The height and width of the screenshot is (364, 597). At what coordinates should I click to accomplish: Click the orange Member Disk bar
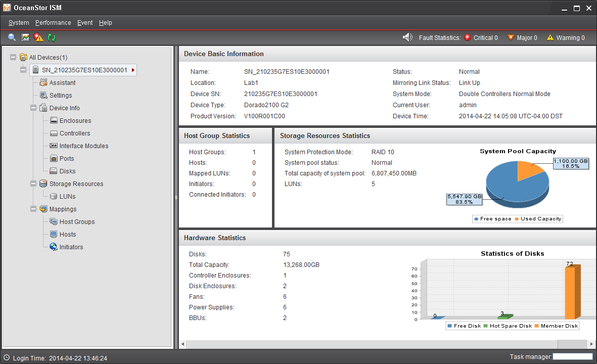(572, 292)
